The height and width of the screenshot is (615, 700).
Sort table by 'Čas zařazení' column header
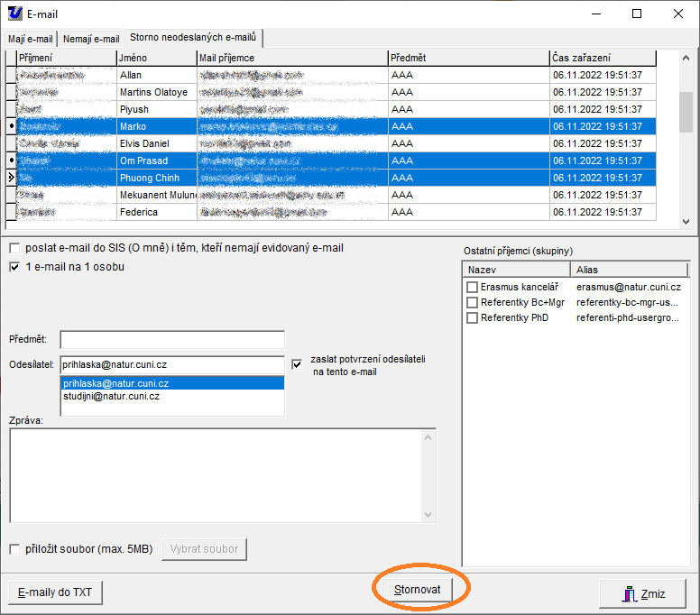point(602,58)
